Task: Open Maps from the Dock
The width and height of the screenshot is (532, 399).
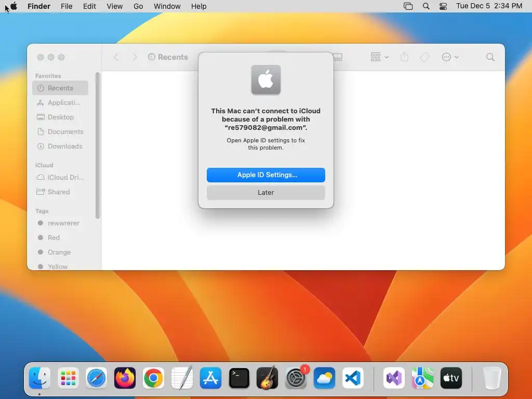Action: coord(422,378)
